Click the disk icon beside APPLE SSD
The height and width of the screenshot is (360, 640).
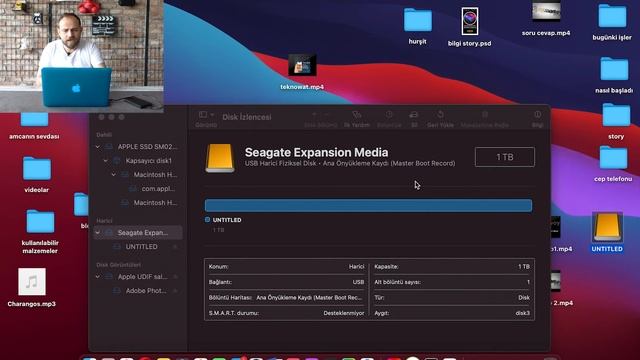pos(109,147)
